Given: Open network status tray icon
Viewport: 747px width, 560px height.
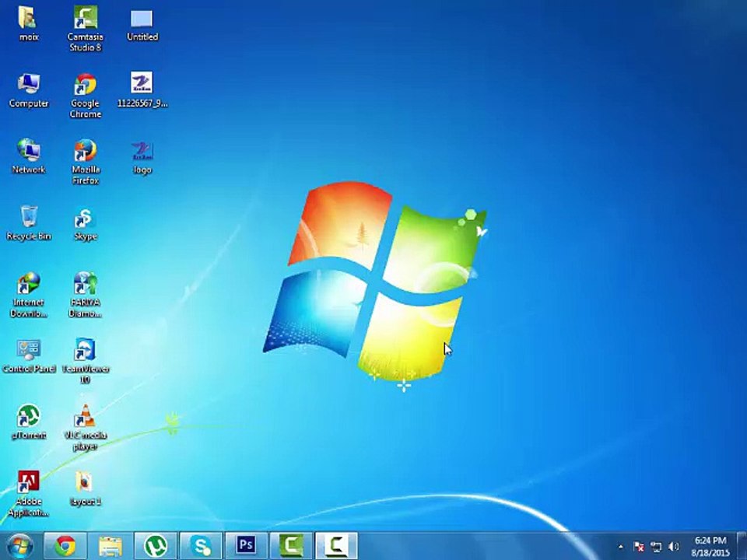Looking at the screenshot, I should point(656,547).
